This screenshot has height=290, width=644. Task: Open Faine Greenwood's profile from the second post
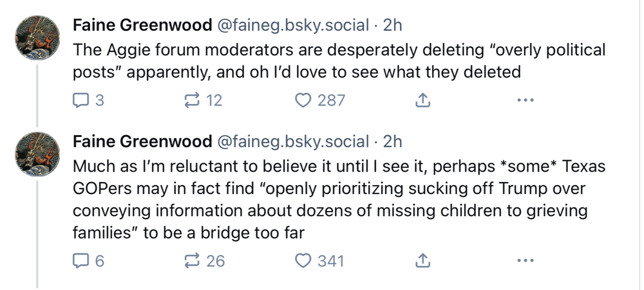[x=142, y=141]
